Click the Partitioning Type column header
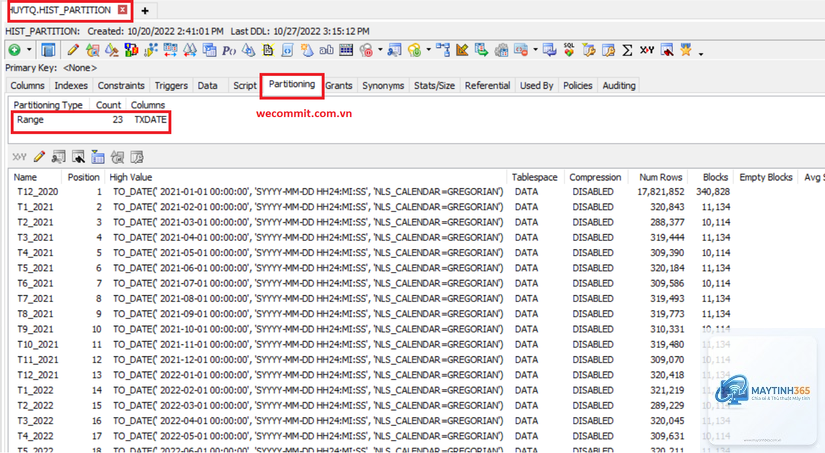The width and height of the screenshot is (825, 453). coord(48,105)
